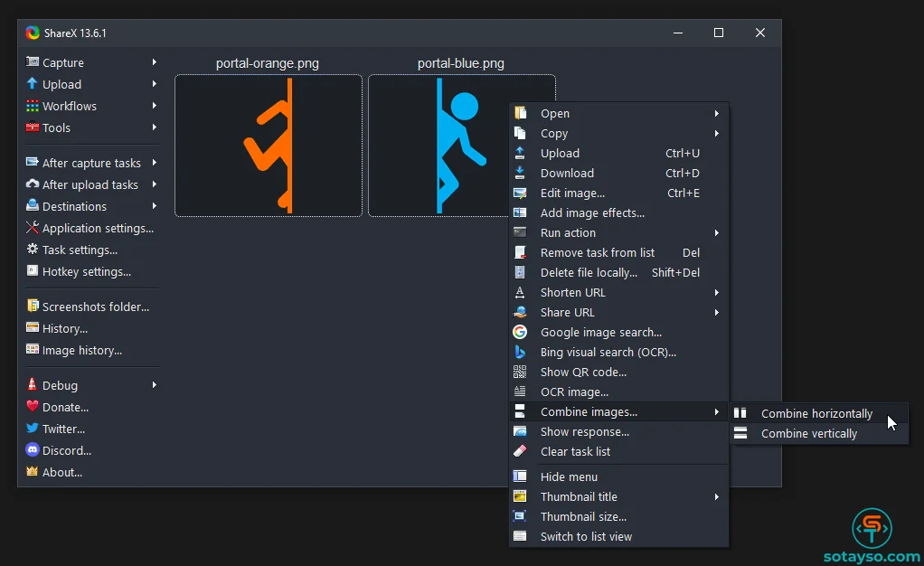This screenshot has width=924, height=566.
Task: Click the Workflows grid icon
Action: pos(33,106)
